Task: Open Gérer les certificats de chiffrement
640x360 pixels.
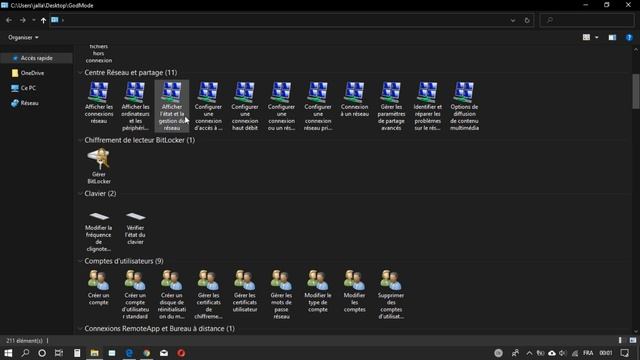Action: 208,294
